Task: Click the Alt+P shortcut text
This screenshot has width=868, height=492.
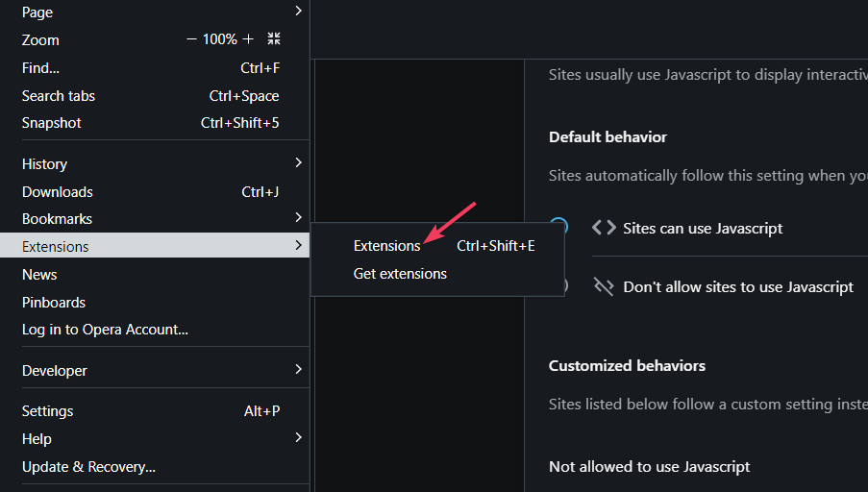Action: [261, 411]
